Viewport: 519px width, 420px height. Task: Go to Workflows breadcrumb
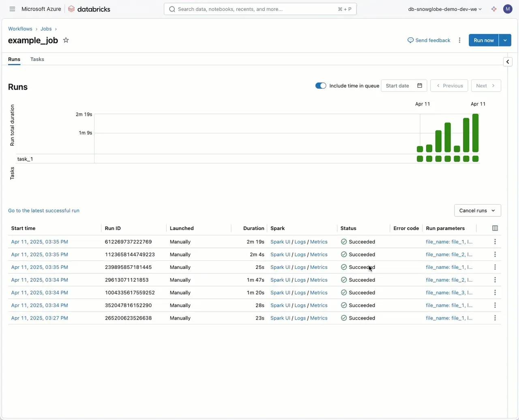[20, 29]
